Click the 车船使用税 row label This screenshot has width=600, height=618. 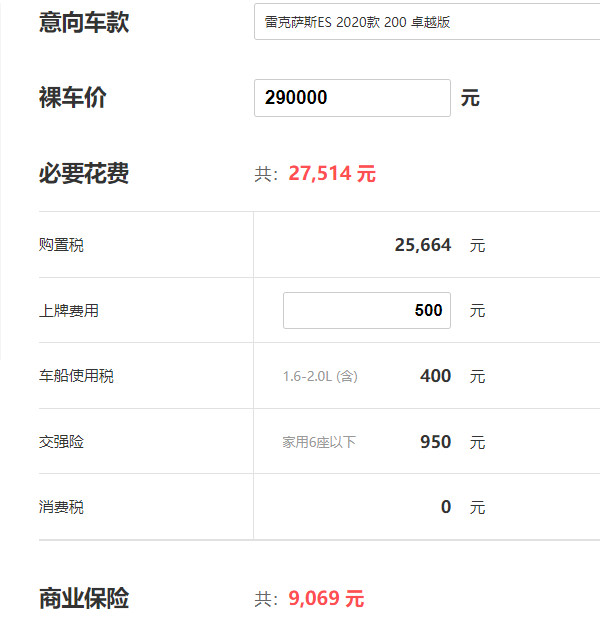click(76, 377)
